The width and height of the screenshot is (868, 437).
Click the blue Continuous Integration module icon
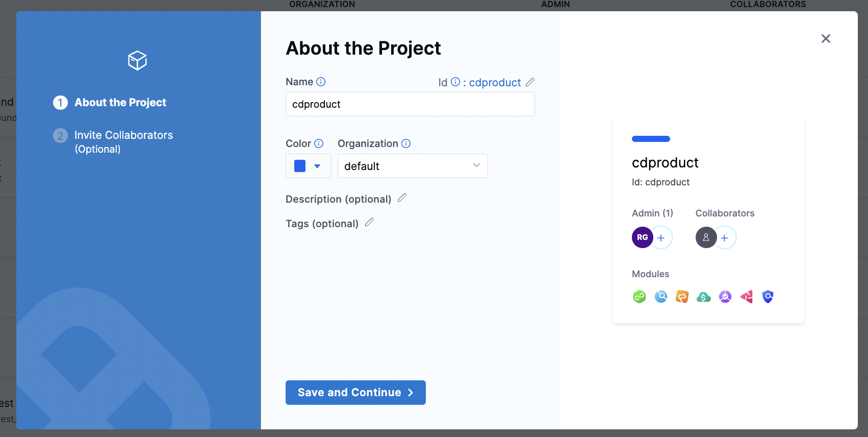tap(661, 297)
